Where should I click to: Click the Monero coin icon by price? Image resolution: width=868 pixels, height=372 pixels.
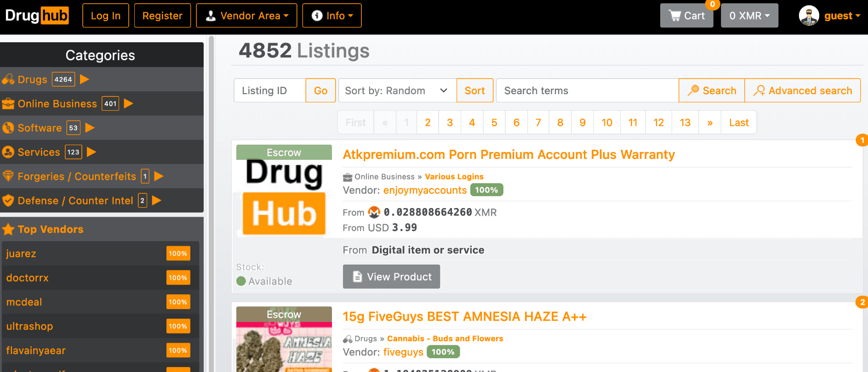pyautogui.click(x=374, y=212)
